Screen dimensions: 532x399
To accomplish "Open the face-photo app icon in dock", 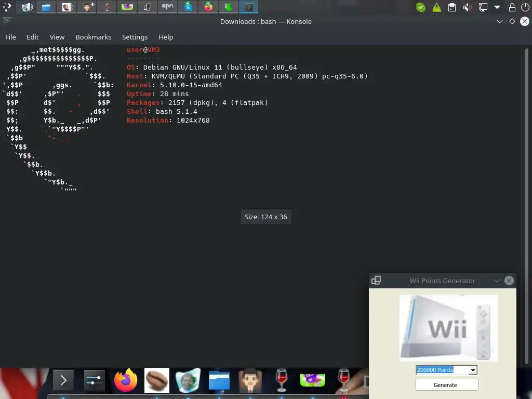I will (188, 380).
